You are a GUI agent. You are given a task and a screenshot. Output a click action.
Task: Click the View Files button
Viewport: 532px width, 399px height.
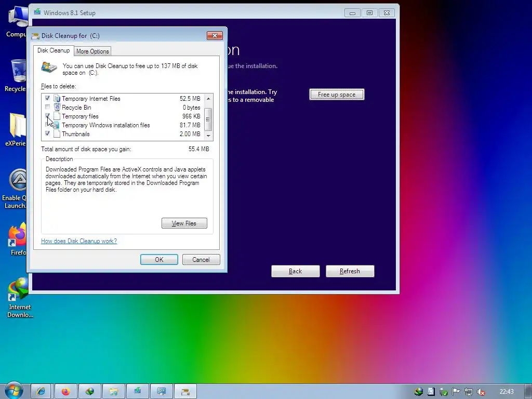(x=184, y=223)
